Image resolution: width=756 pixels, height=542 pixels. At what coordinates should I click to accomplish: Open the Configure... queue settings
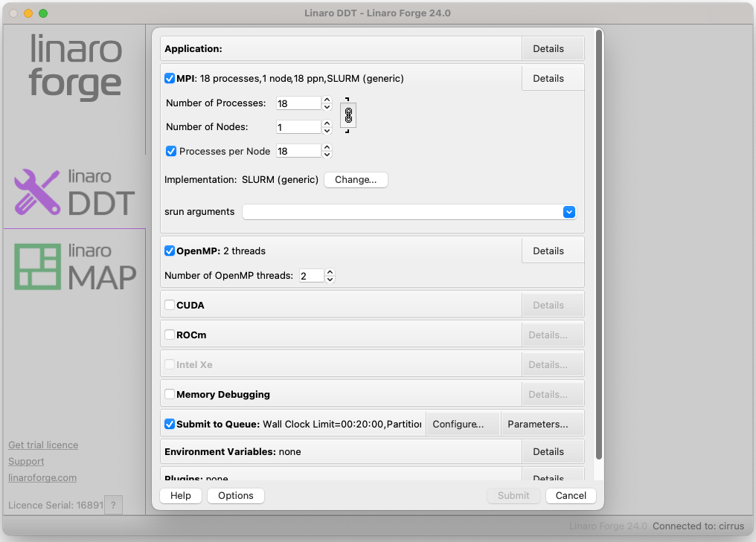458,424
